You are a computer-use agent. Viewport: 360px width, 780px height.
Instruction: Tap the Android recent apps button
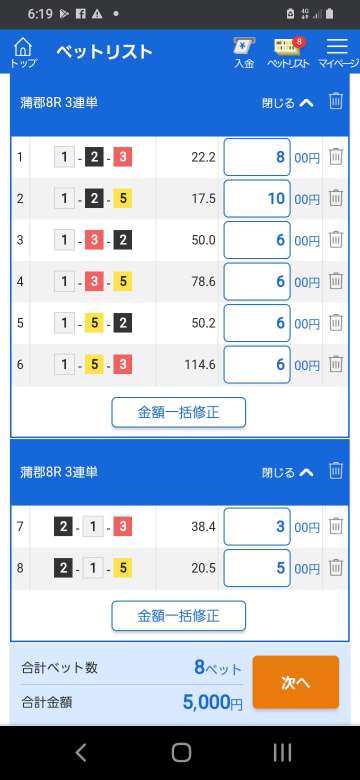(282, 753)
